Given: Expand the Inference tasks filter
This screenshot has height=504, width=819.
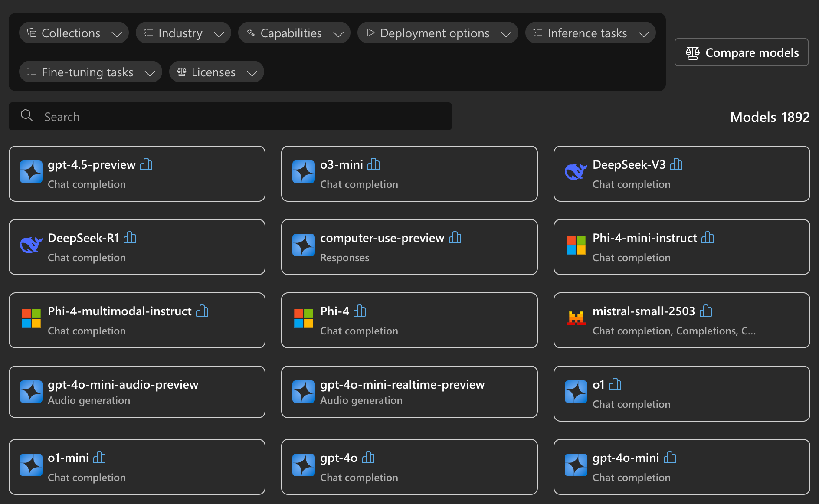Looking at the screenshot, I should tap(590, 33).
